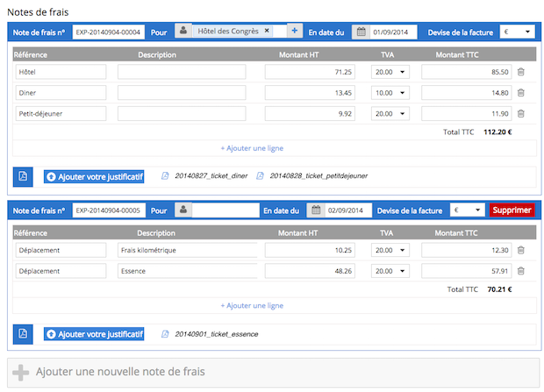Screen dimensions: 544x392
Task: Open the 20140827_ticket_diner attachment
Action: (211, 176)
